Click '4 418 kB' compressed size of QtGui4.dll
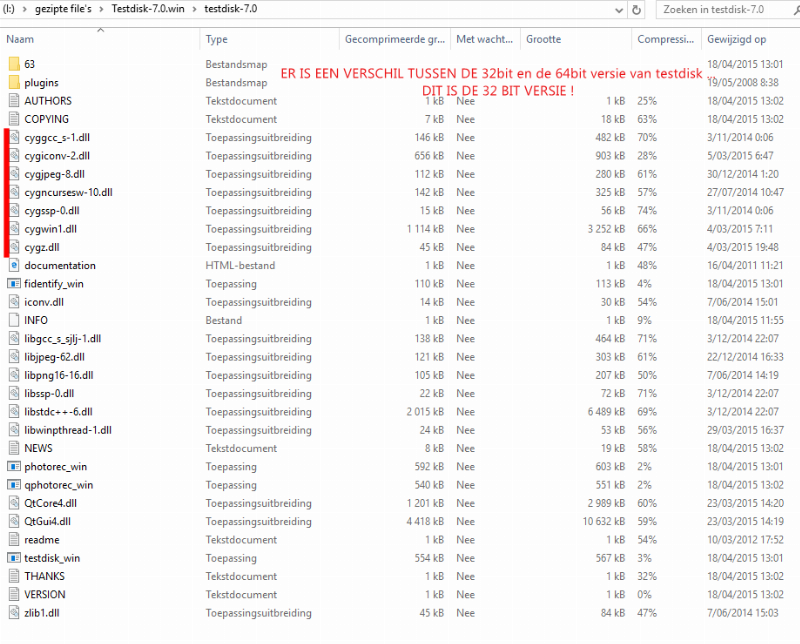The height and width of the screenshot is (644, 800). pyautogui.click(x=426, y=522)
